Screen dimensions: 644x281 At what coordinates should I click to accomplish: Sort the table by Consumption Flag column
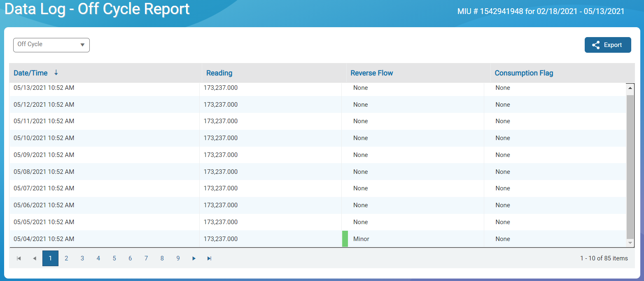(524, 73)
